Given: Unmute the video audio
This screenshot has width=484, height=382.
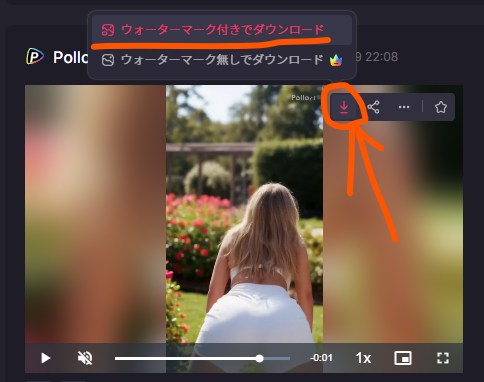Looking at the screenshot, I should tap(85, 358).
